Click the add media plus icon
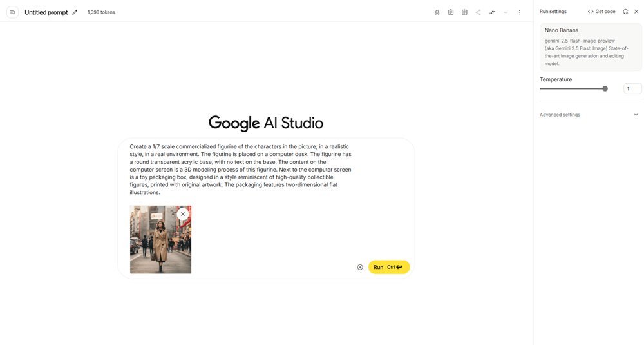 coord(360,267)
